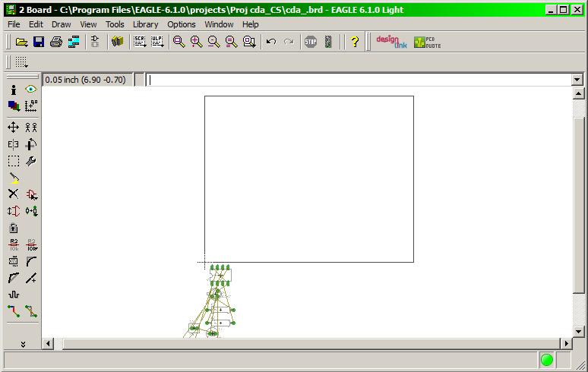Select the Rotate tool
This screenshot has width=588, height=372.
pyautogui.click(x=30, y=144)
